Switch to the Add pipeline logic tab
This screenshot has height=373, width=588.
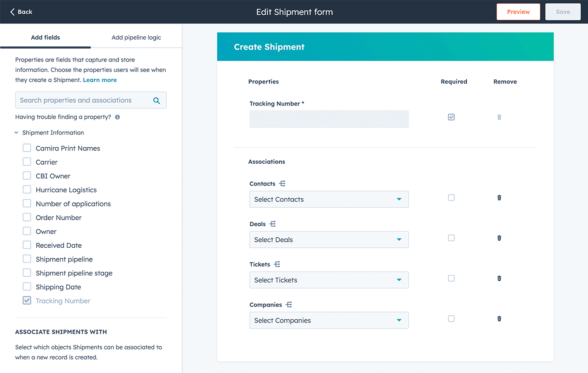(136, 37)
